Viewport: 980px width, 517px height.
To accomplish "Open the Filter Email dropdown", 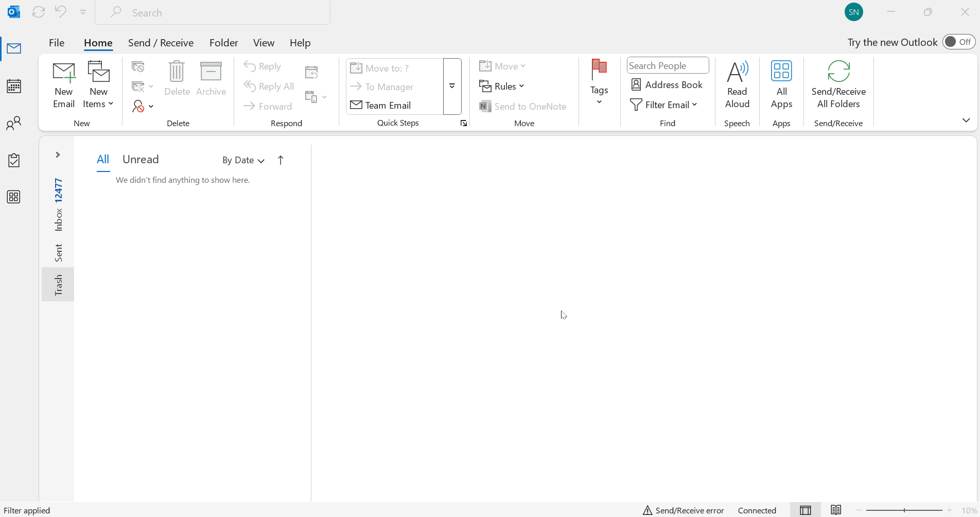I will pos(663,105).
